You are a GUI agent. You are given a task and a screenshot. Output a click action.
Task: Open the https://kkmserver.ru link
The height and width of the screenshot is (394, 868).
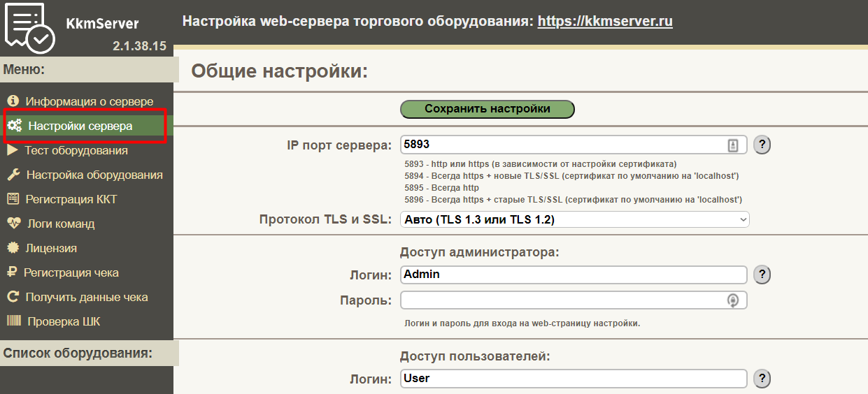(605, 21)
